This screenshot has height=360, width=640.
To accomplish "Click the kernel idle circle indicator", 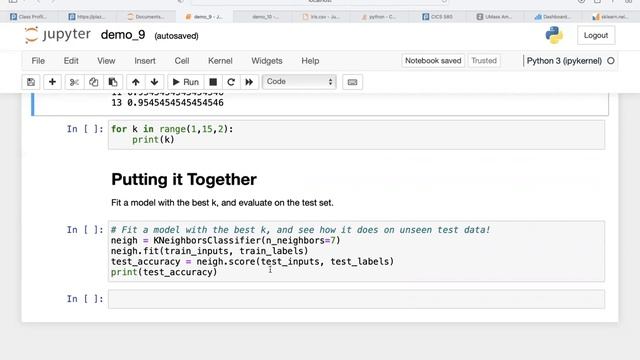I will [611, 61].
